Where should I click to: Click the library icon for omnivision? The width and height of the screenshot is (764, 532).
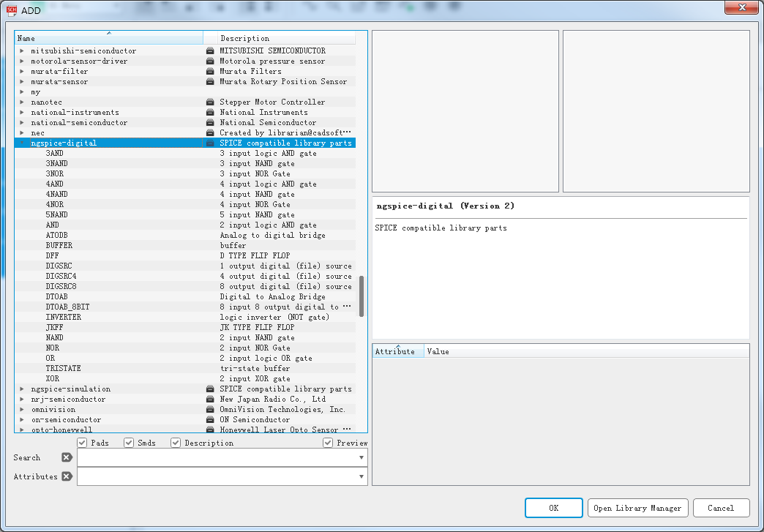tap(210, 410)
